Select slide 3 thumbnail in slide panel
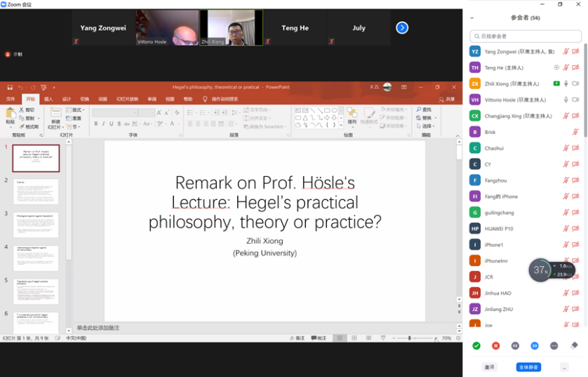Viewport: 588px width, 377px height. pyautogui.click(x=36, y=225)
